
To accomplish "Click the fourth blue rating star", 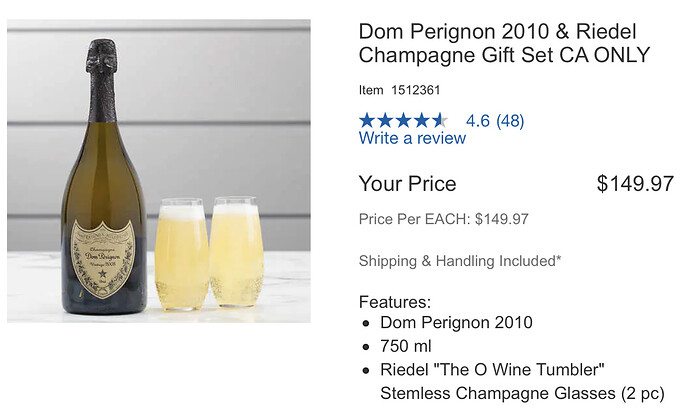I will (422, 121).
